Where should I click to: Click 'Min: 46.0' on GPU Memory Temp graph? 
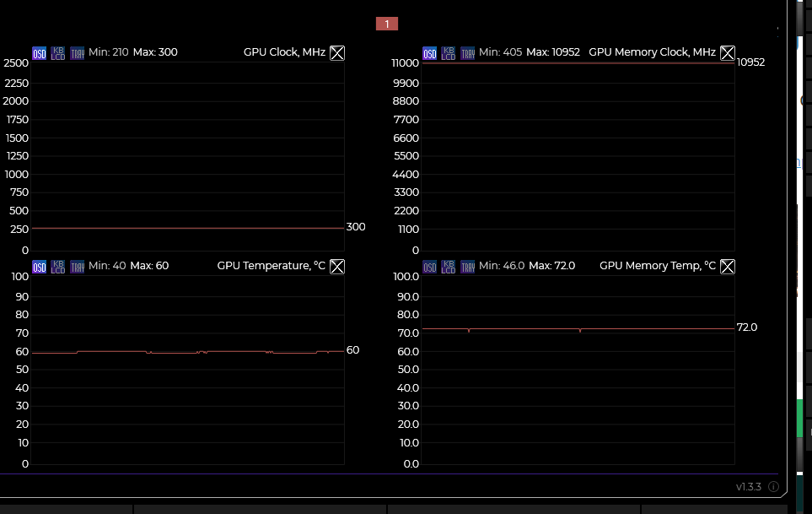coord(502,266)
